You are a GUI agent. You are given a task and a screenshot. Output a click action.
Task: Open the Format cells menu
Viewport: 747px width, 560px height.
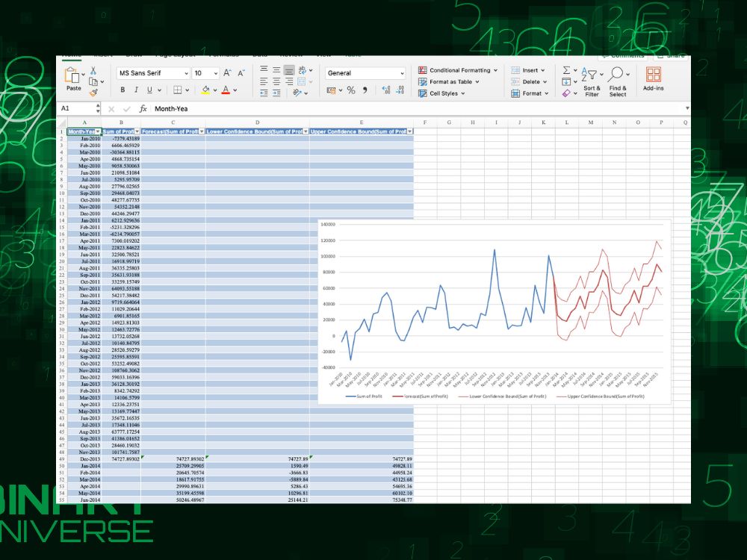tap(530, 93)
